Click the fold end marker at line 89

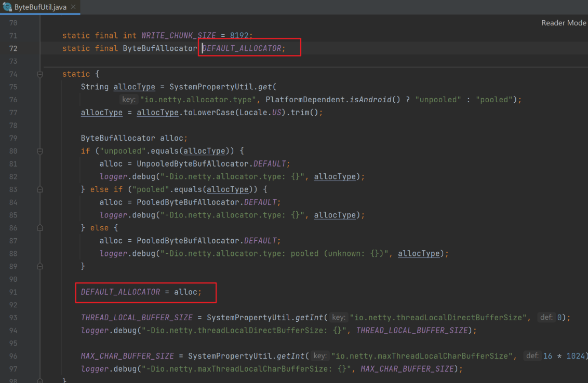(40, 266)
